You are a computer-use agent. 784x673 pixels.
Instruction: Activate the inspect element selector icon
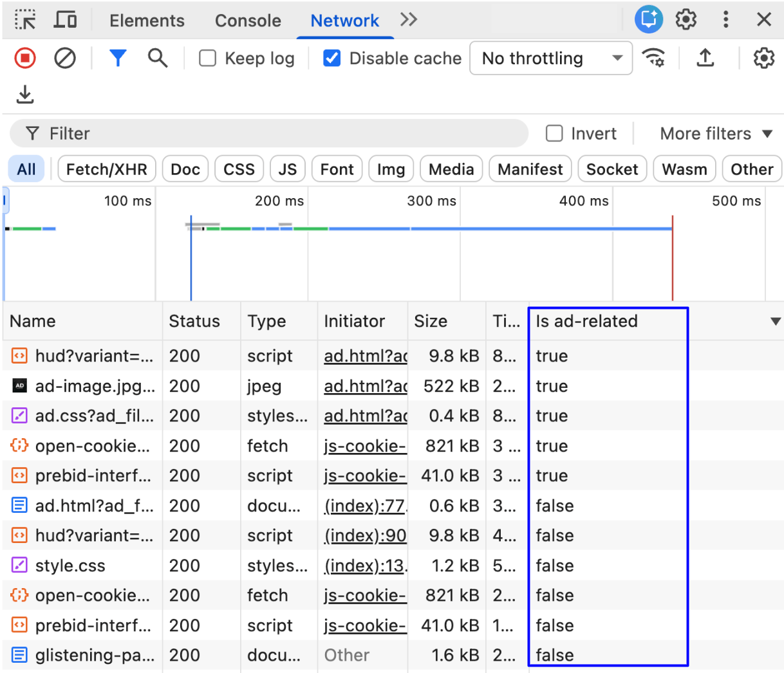[x=26, y=20]
